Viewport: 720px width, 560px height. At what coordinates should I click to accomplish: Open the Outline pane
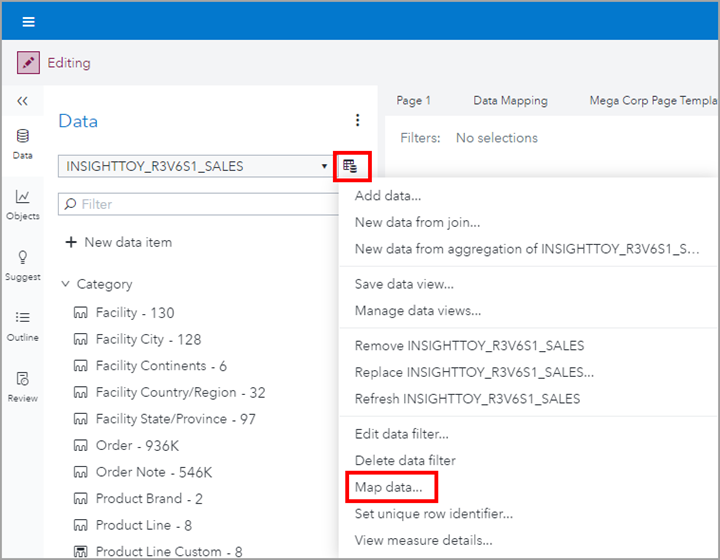(x=22, y=325)
